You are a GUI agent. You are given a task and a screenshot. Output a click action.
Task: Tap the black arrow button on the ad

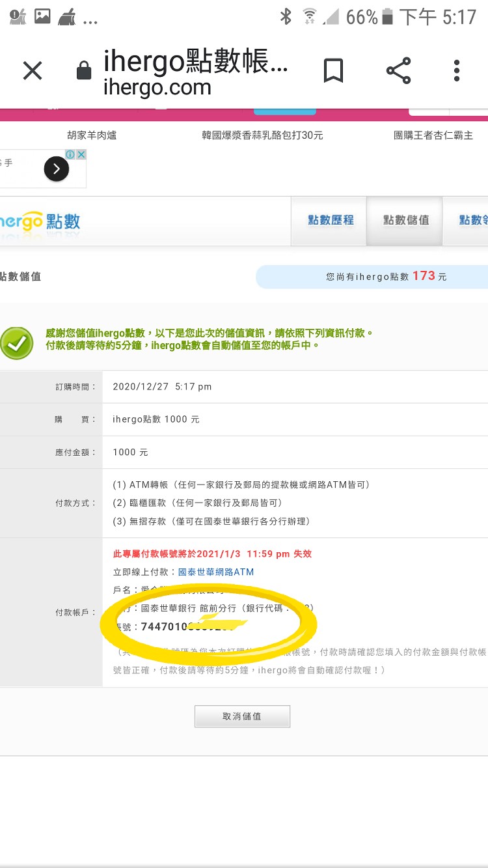tap(57, 170)
